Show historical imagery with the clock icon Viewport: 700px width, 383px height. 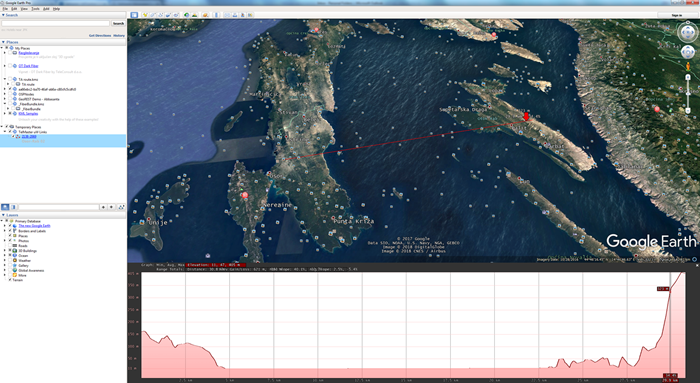point(187,15)
